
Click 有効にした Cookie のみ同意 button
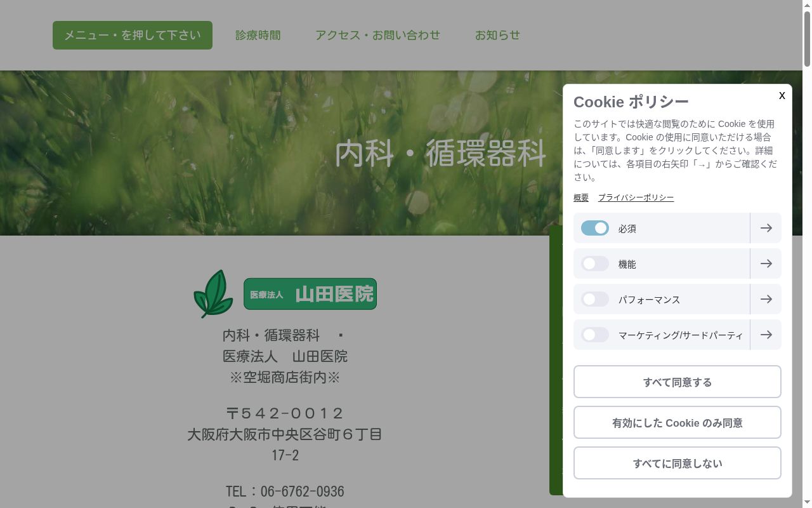click(x=678, y=422)
